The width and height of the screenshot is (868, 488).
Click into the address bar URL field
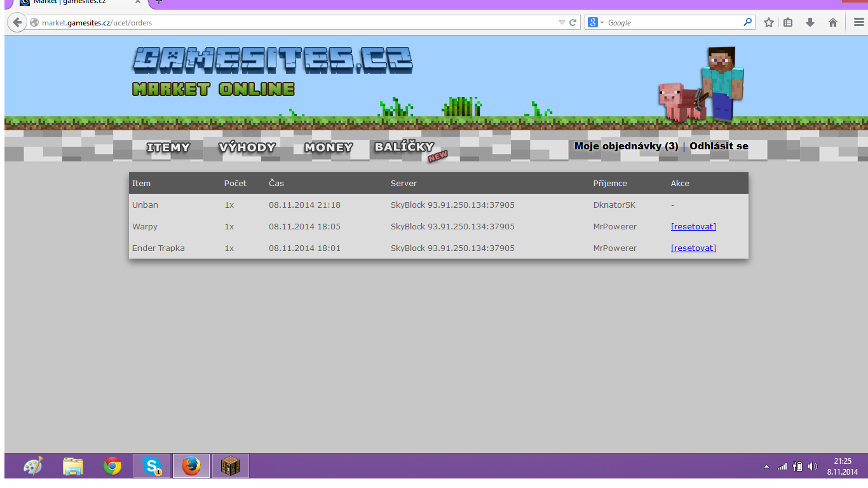point(286,22)
